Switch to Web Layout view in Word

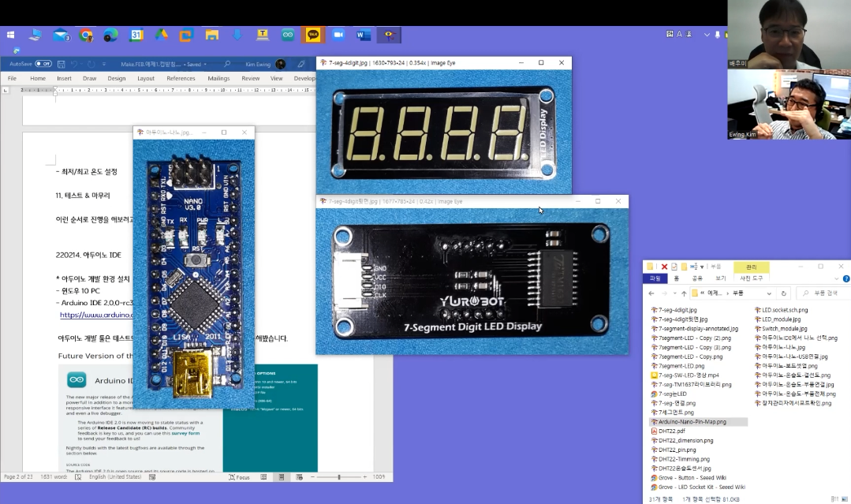click(299, 477)
